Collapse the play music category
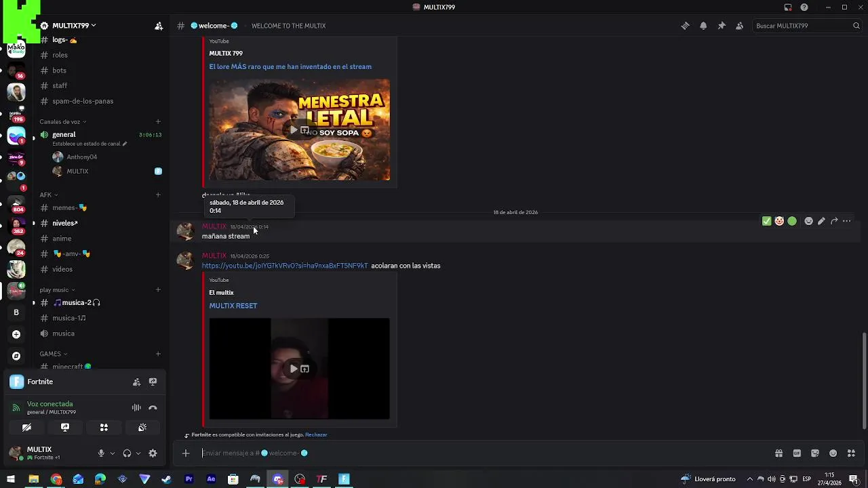 [57, 290]
